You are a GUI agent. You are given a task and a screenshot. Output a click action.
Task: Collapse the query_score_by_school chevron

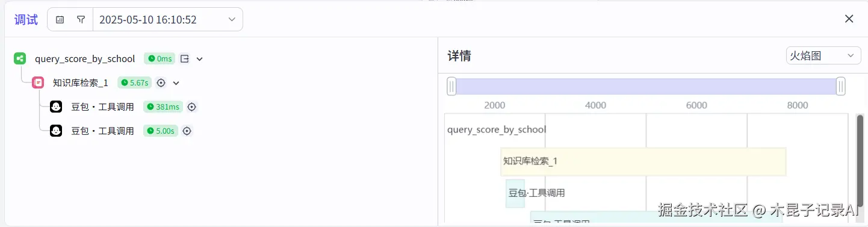200,58
